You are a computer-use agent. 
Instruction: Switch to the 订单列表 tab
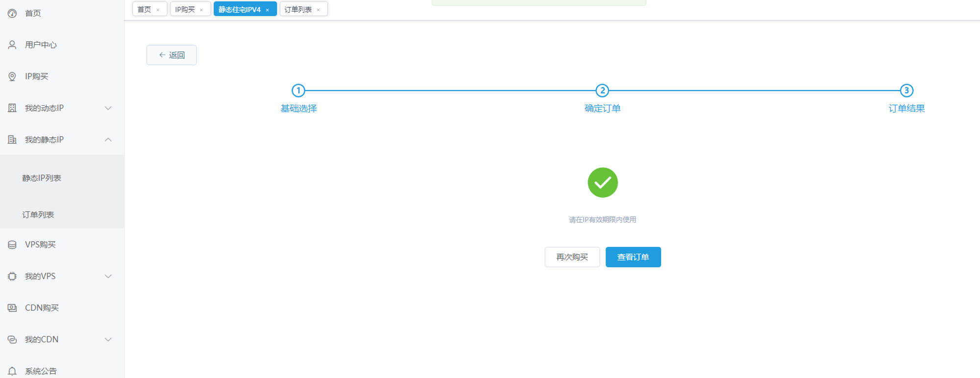(x=298, y=9)
